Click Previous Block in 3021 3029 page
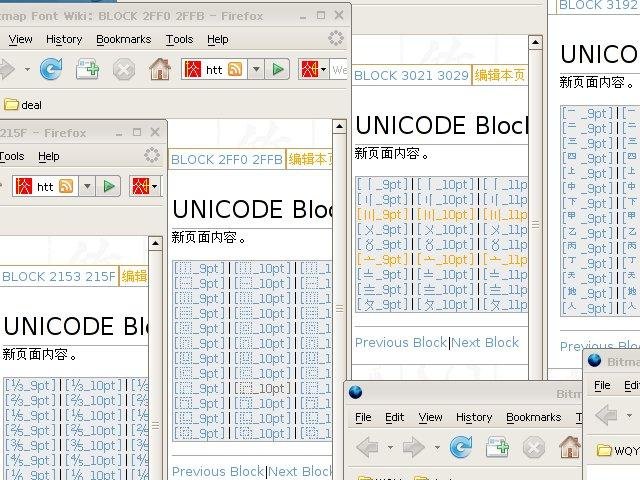Screen dimensions: 640x480 coord(401,342)
